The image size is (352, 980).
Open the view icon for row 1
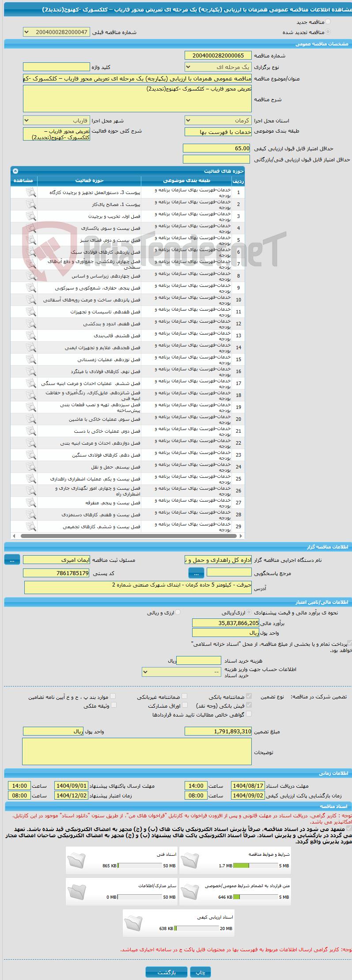pos(30,192)
